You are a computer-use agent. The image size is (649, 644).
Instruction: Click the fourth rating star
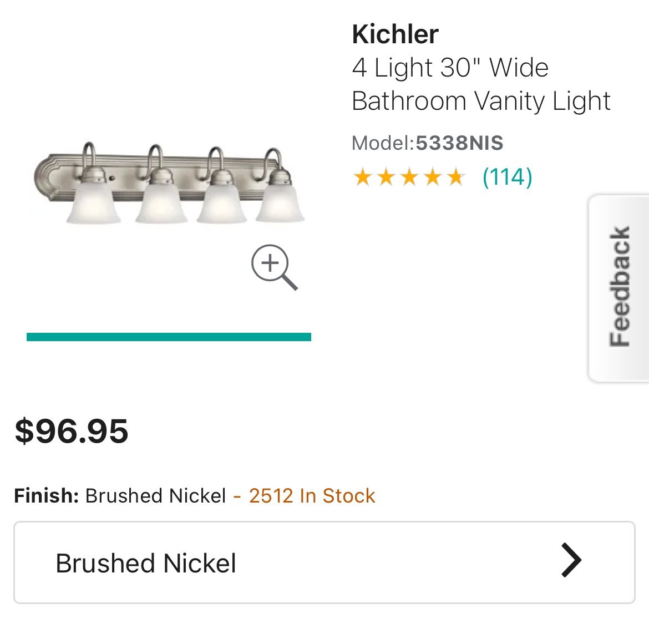pyautogui.click(x=433, y=178)
